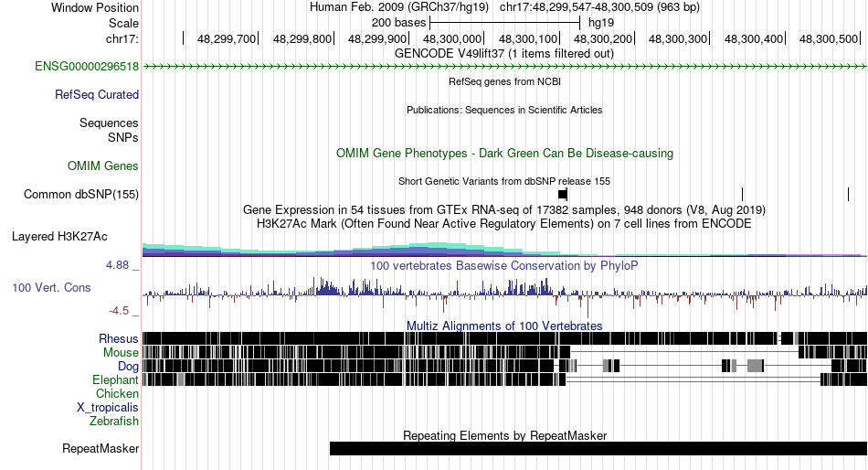Click Repeating Elements by RepeatMasker title

click(504, 435)
